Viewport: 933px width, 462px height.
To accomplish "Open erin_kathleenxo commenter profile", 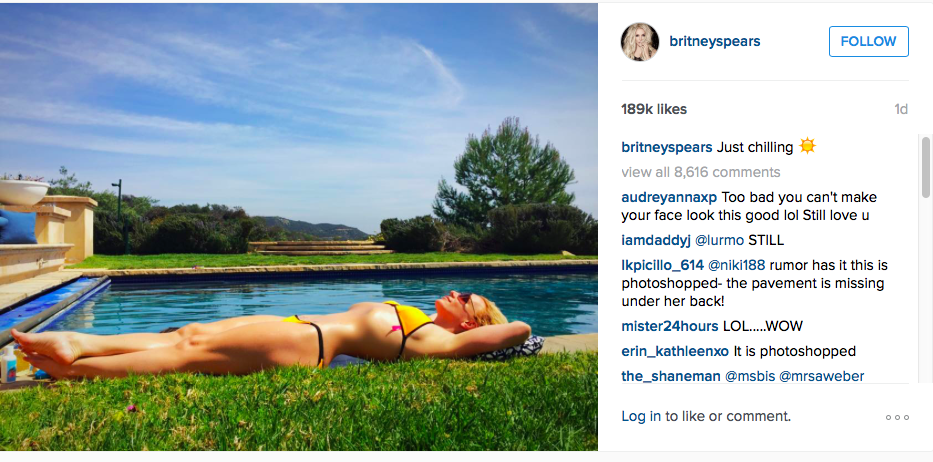I will coord(675,352).
